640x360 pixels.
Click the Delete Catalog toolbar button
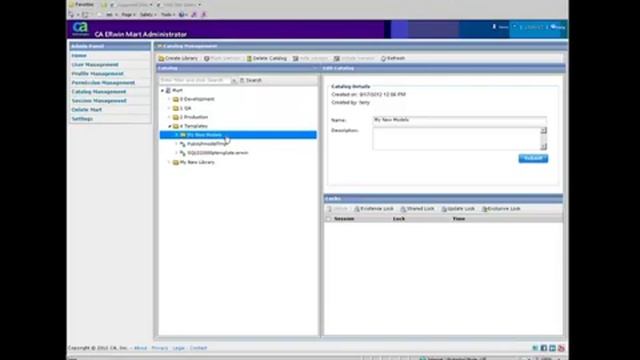pyautogui.click(x=267, y=58)
